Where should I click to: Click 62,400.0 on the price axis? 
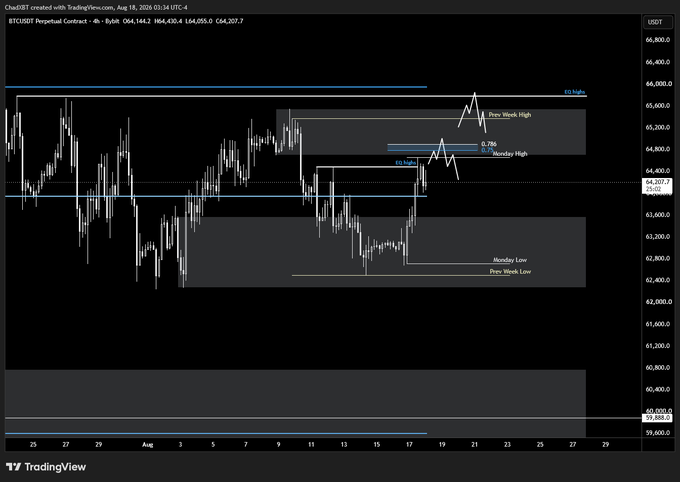[657, 280]
